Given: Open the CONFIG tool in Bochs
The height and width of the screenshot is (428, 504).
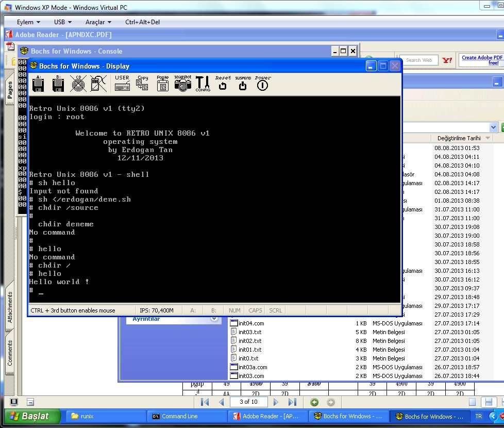Looking at the screenshot, I should (x=203, y=84).
